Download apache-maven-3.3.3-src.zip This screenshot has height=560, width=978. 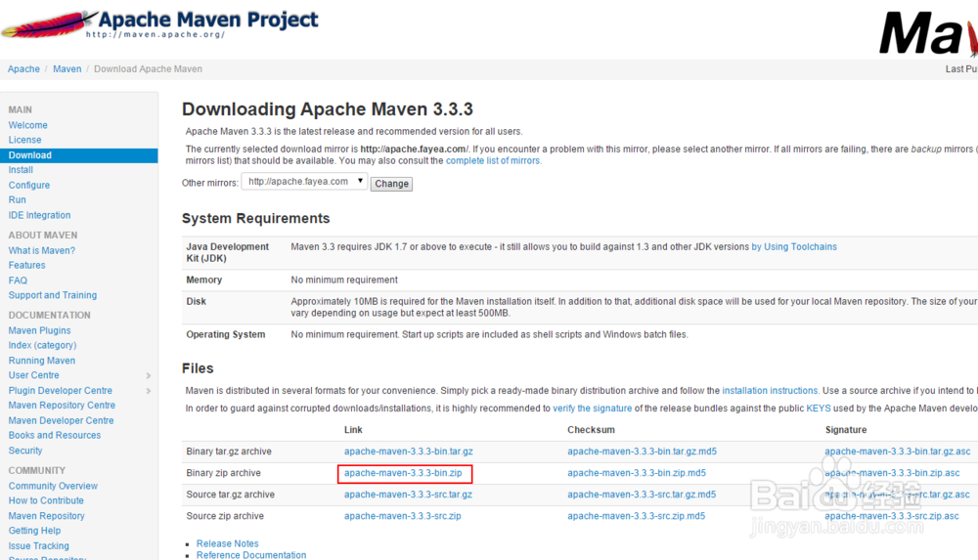coord(402,516)
